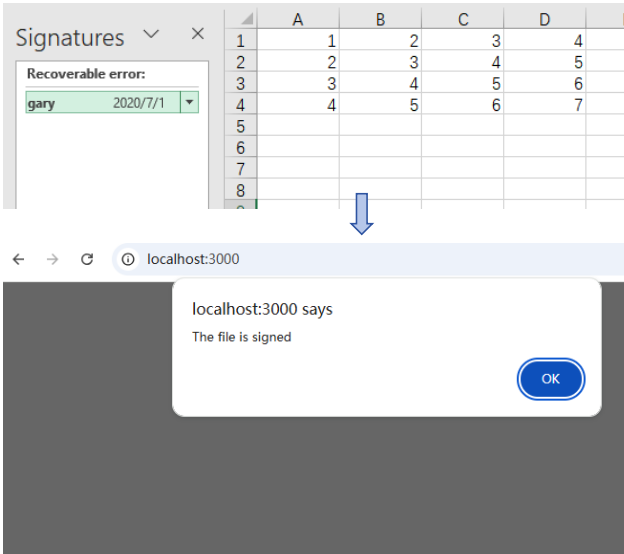View site information icon
The height and width of the screenshot is (554, 624).
[128, 259]
